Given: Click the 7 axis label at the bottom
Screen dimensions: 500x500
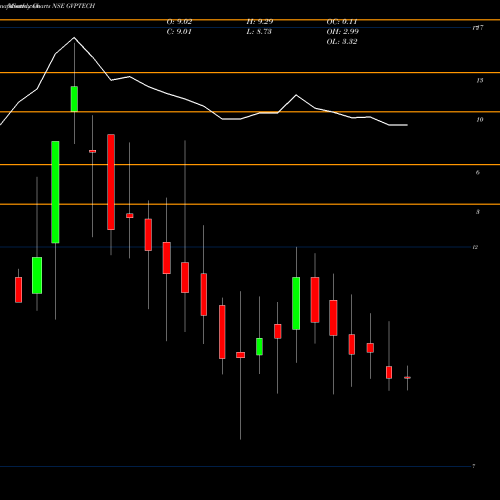Looking at the screenshot, I should point(473,466).
